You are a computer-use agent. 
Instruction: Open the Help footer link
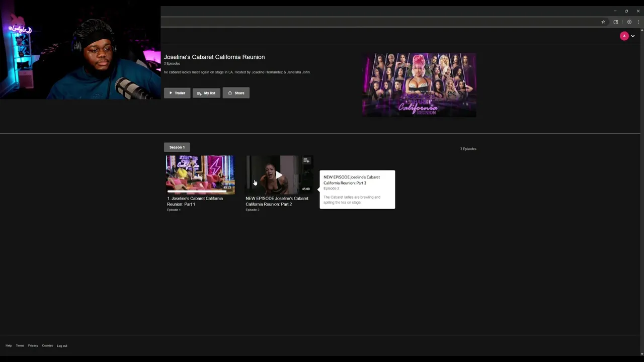(x=9, y=346)
